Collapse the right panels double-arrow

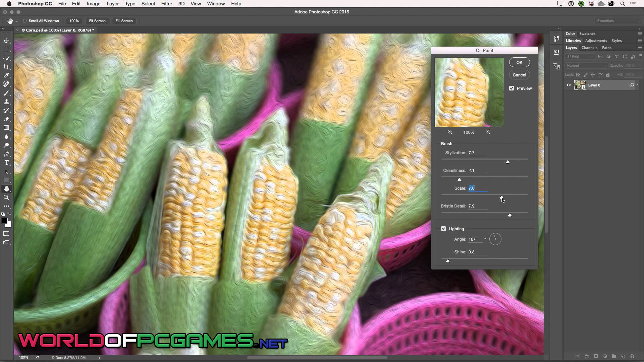coord(640,28)
